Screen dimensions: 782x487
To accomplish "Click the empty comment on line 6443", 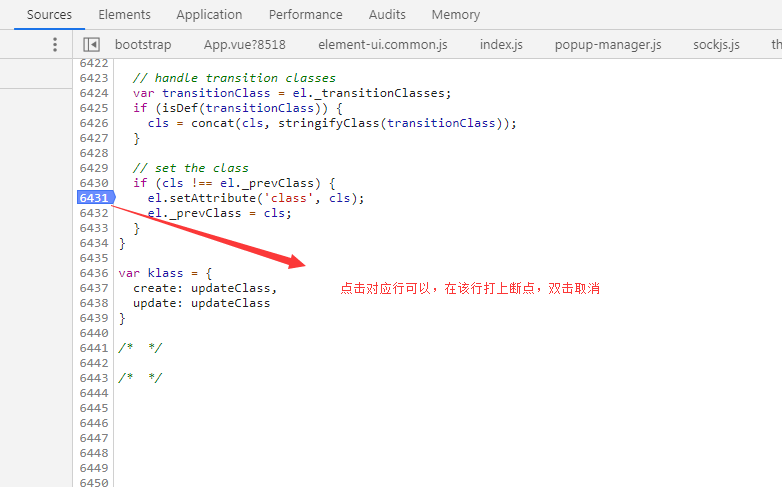I will click(x=140, y=378).
